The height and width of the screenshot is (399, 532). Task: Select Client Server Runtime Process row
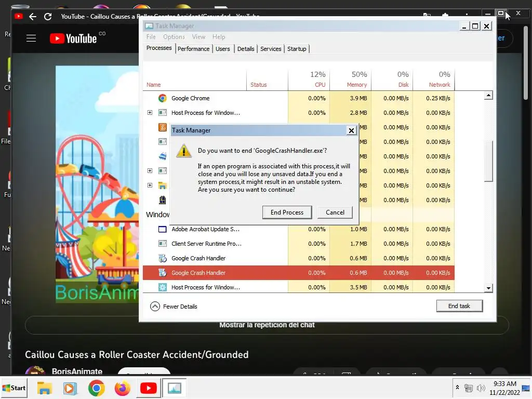click(299, 244)
